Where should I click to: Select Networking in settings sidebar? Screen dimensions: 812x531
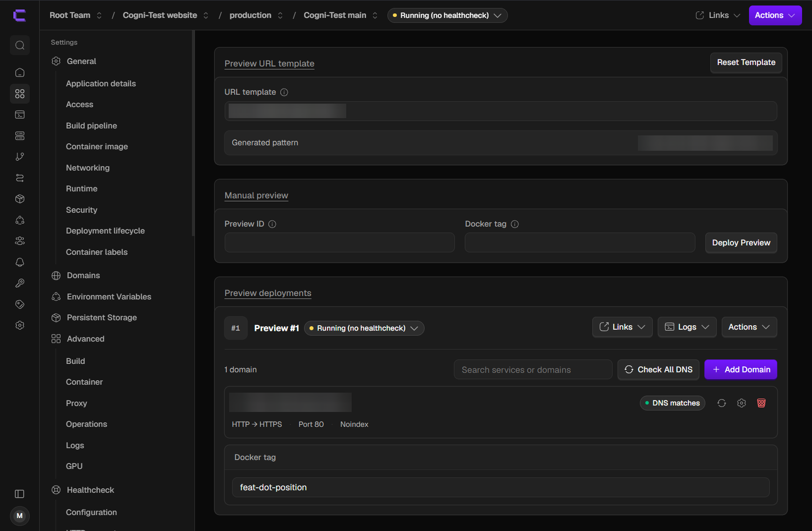point(88,168)
